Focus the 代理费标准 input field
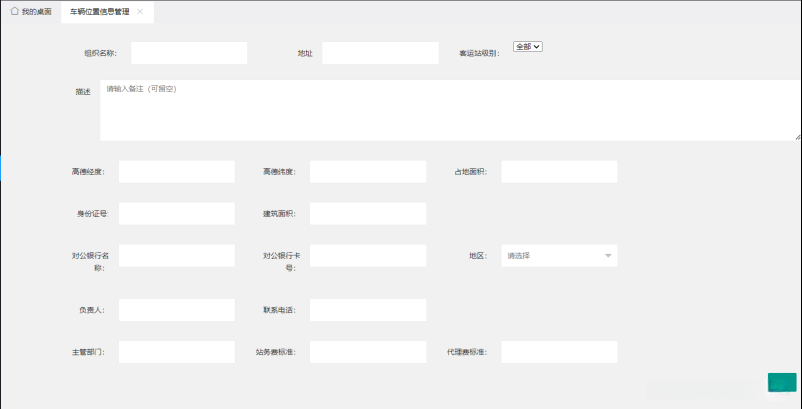Screen dimensions: 802x409 (558, 352)
